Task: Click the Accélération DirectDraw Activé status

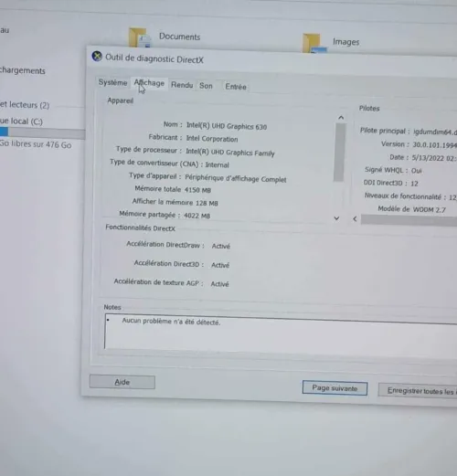Action: 221,246
